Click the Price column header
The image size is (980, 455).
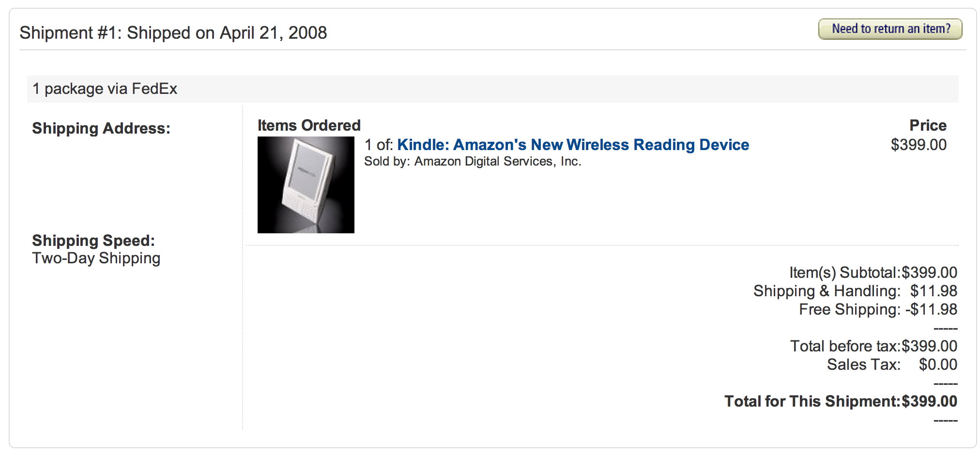pos(928,125)
